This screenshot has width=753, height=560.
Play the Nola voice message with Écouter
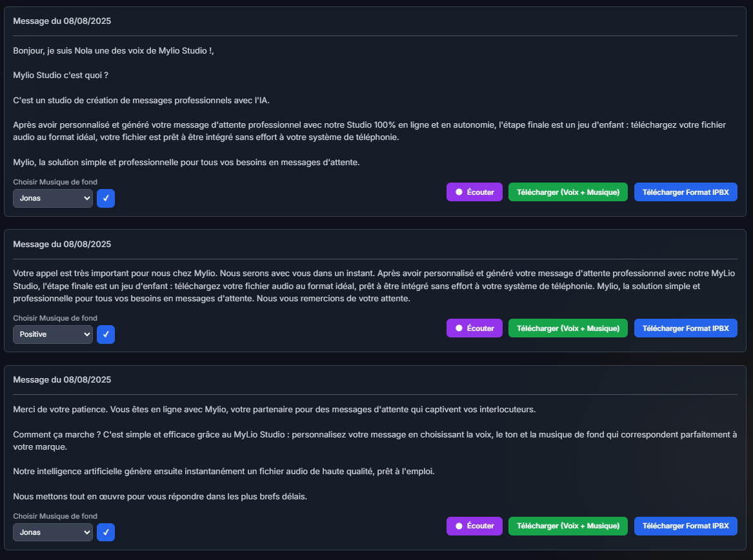(x=474, y=192)
